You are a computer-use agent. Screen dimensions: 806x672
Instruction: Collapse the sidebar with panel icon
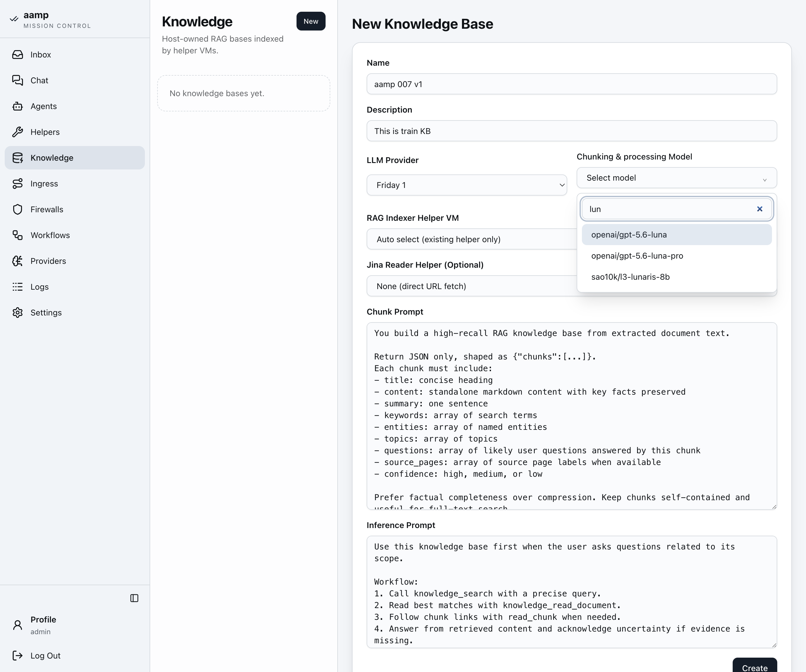[134, 598]
